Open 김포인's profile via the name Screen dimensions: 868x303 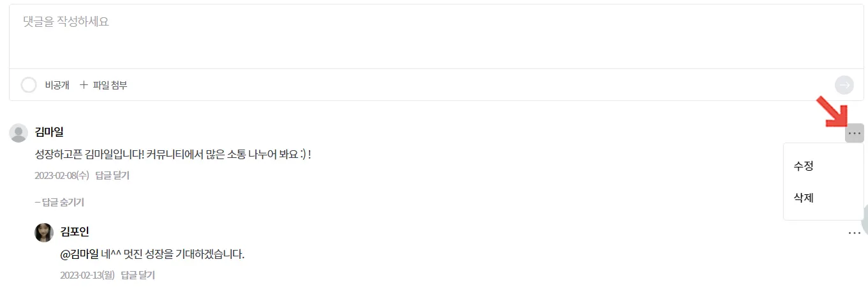75,232
